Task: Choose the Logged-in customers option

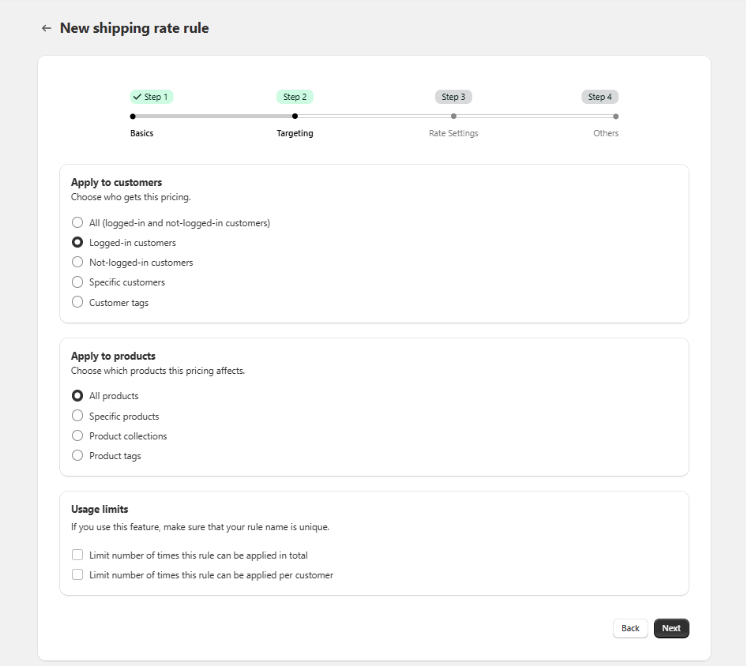Action: pos(78,243)
